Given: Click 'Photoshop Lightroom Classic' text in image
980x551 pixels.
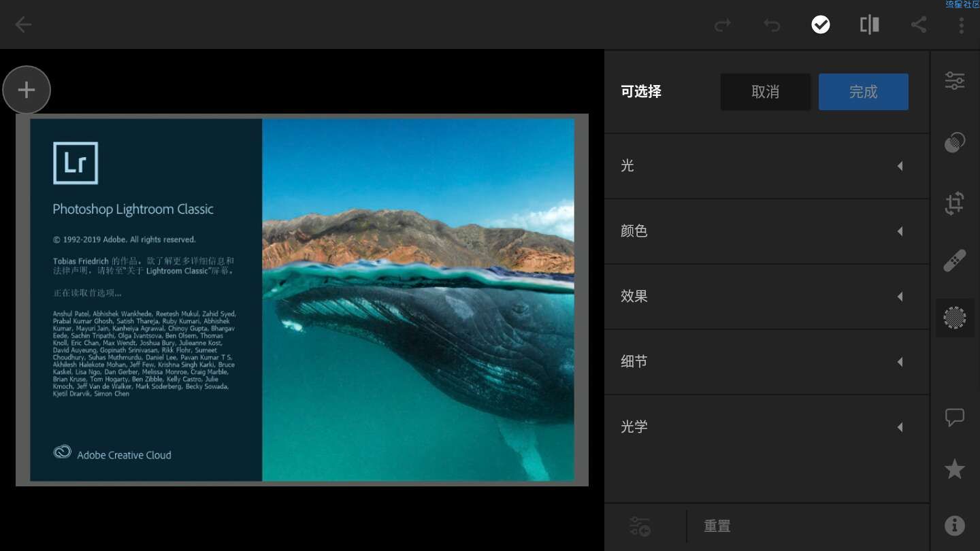Looking at the screenshot, I should point(133,210).
